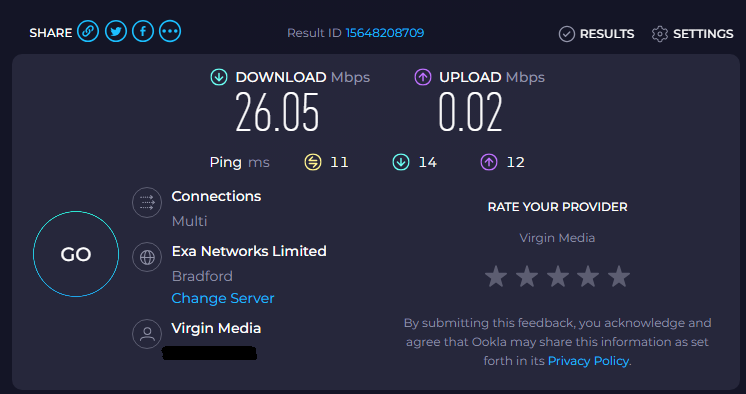Open the Privacy Policy link

(x=588, y=361)
